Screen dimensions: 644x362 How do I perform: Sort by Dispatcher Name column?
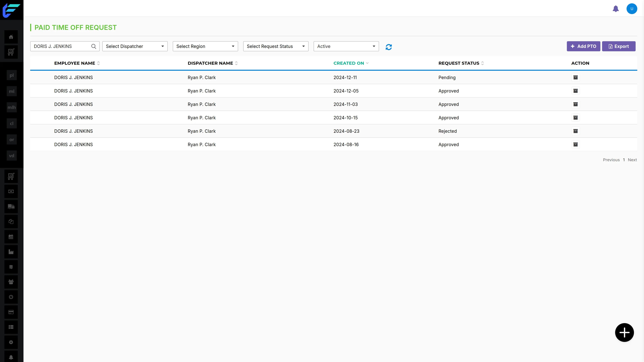click(212, 63)
